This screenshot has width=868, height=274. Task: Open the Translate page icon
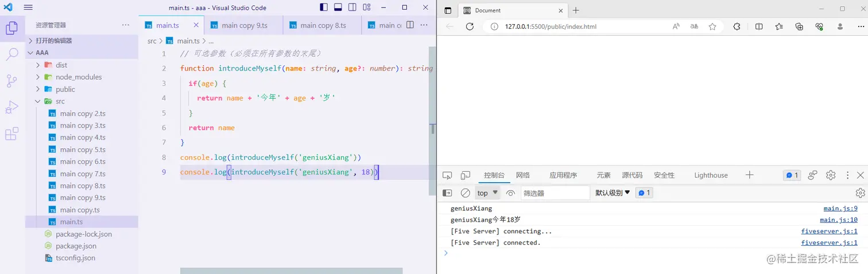pos(694,26)
